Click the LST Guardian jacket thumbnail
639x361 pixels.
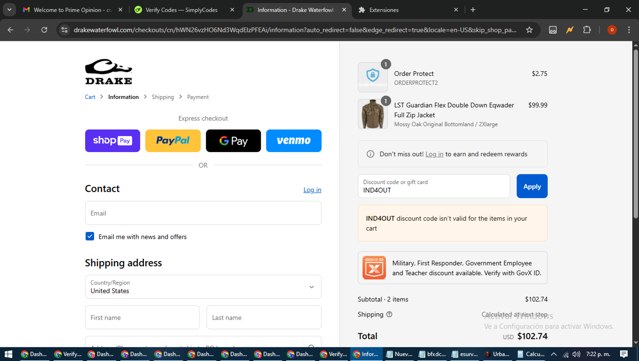372,114
